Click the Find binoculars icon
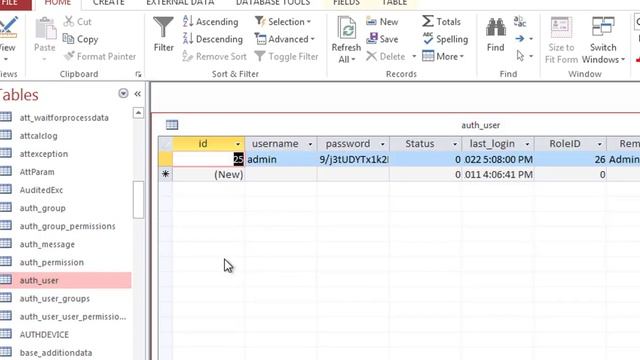This screenshot has width=640, height=360. click(496, 28)
